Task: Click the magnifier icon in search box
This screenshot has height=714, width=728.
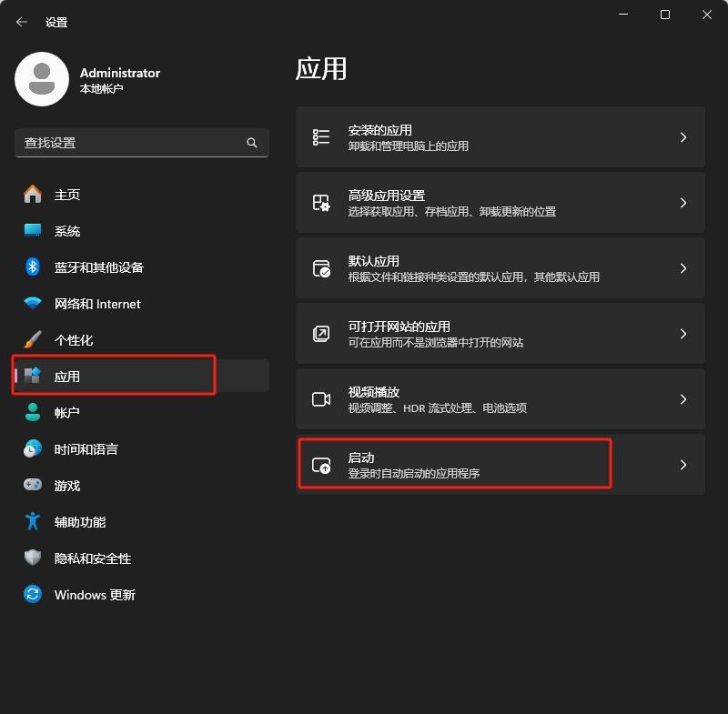Action: point(252,143)
